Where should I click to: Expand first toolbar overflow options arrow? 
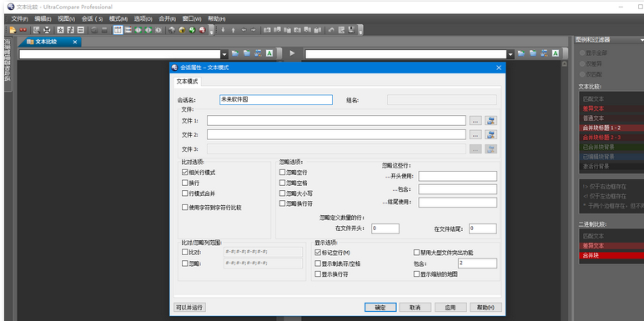[x=212, y=30]
